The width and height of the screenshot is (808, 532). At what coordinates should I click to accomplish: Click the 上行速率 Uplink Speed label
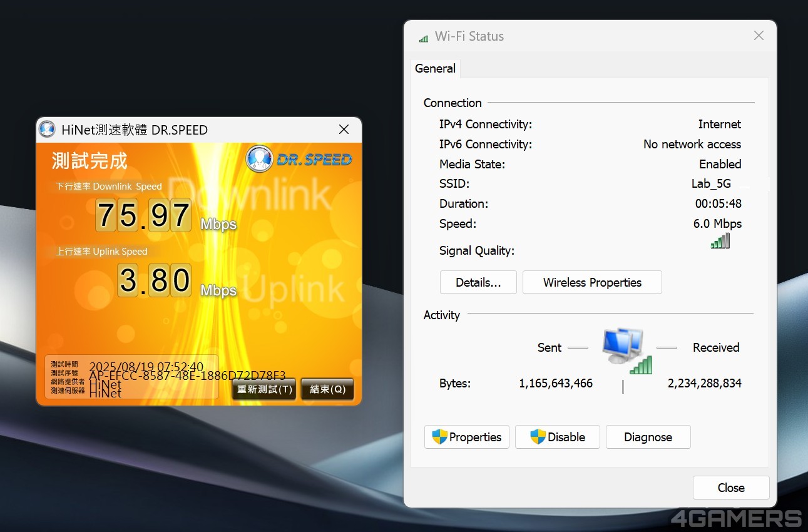coord(101,251)
